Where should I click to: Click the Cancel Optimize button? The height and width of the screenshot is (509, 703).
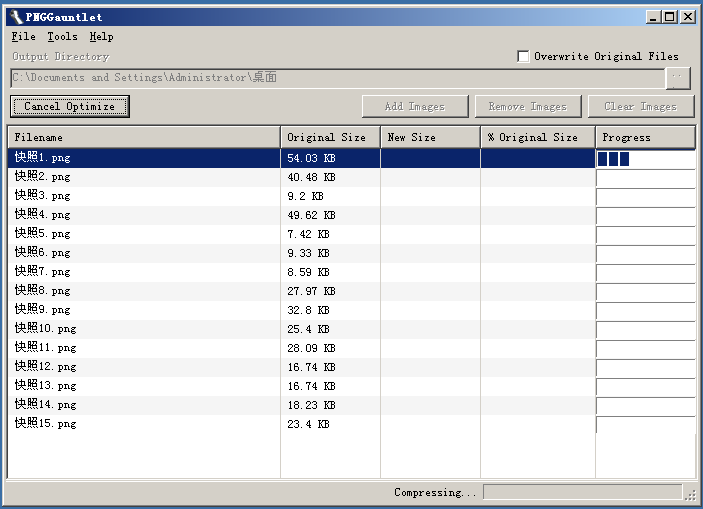tap(70, 106)
